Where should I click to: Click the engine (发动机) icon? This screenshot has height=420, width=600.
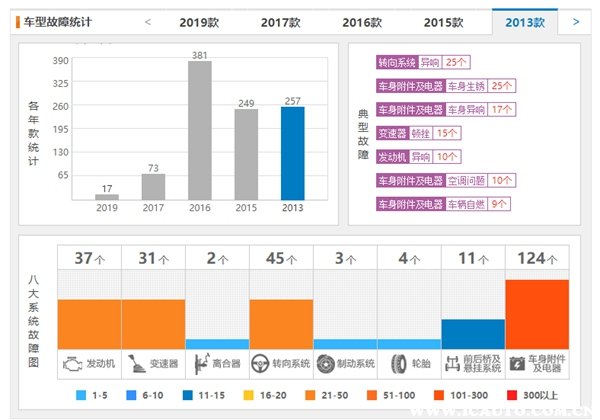[73, 362]
